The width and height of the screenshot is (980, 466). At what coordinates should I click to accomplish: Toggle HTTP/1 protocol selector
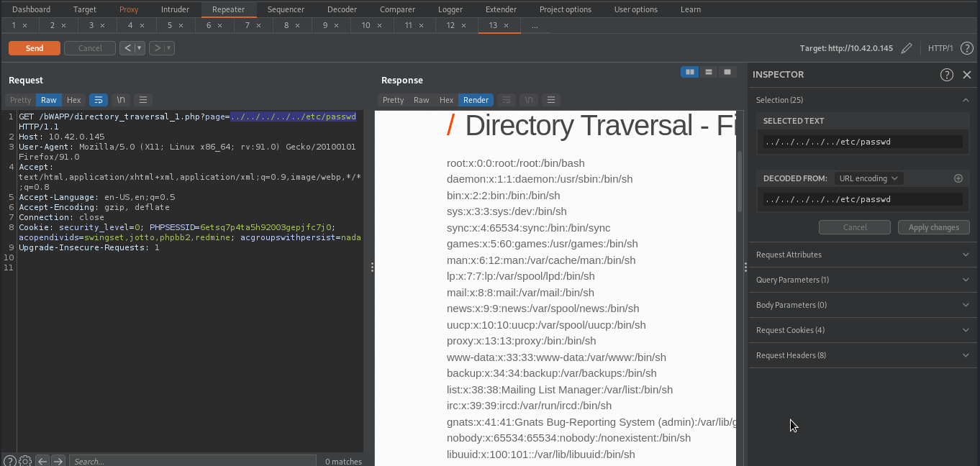point(940,48)
